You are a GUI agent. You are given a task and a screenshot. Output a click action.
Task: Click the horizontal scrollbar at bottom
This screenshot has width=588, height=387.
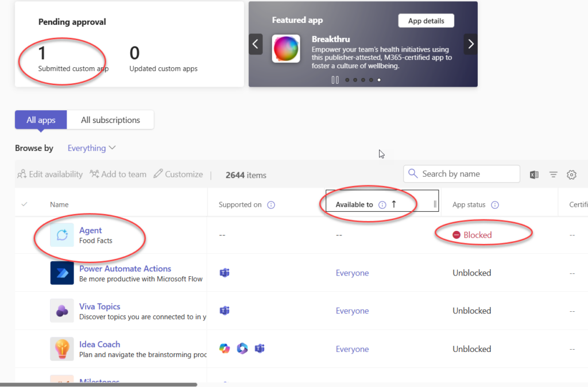[98, 384]
